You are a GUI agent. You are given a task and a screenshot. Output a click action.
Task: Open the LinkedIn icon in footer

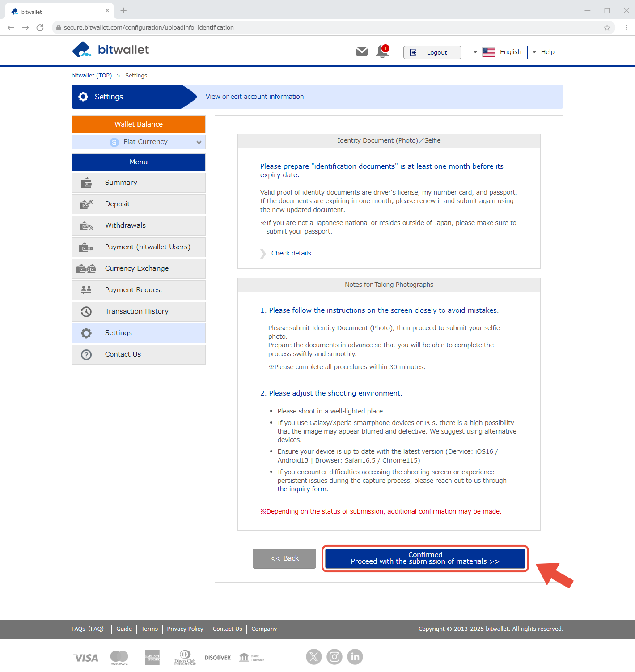pos(355,657)
